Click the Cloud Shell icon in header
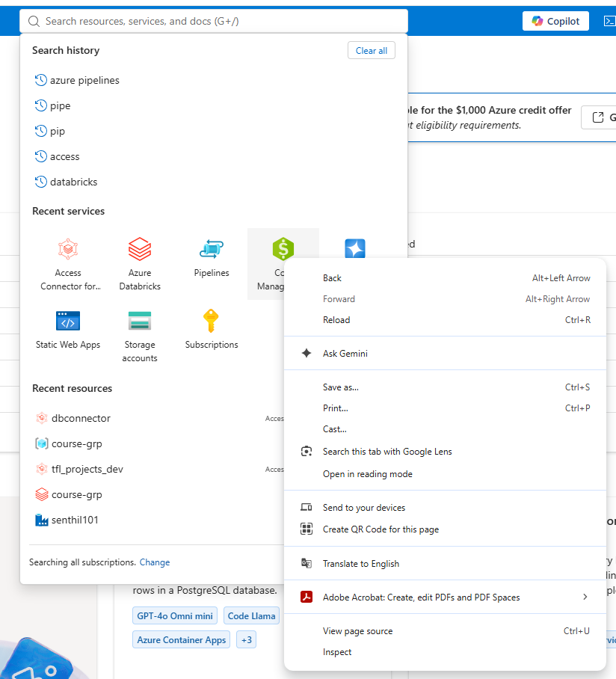616x679 pixels. 609,21
